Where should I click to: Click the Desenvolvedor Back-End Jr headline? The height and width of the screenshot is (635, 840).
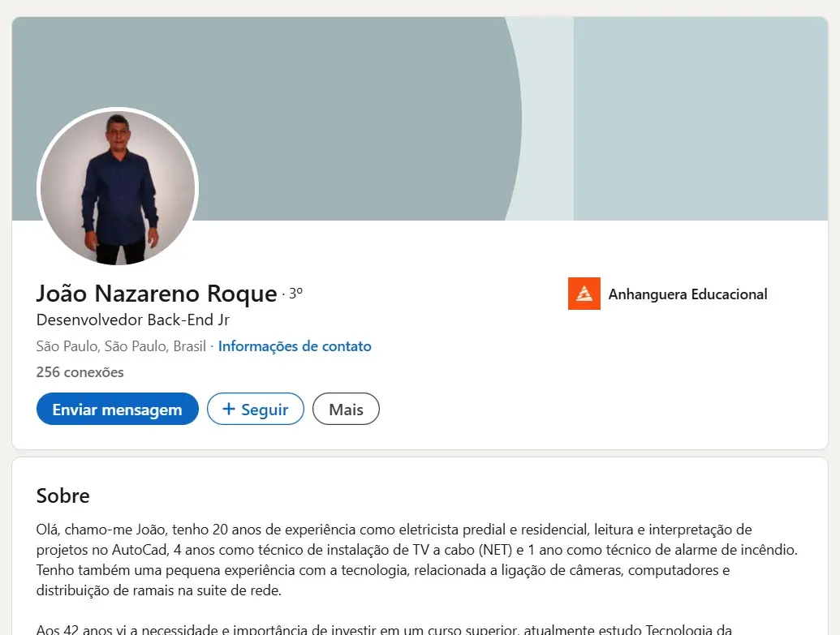click(133, 320)
